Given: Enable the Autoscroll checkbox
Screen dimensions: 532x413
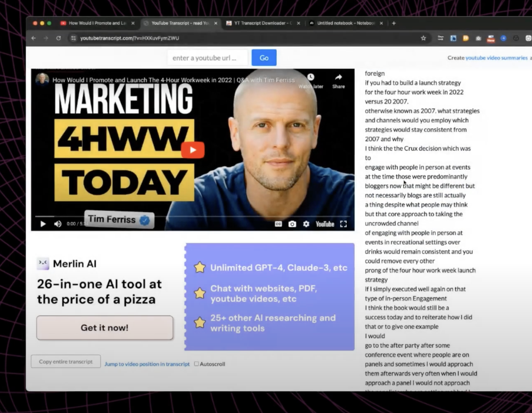Looking at the screenshot, I should [x=196, y=364].
